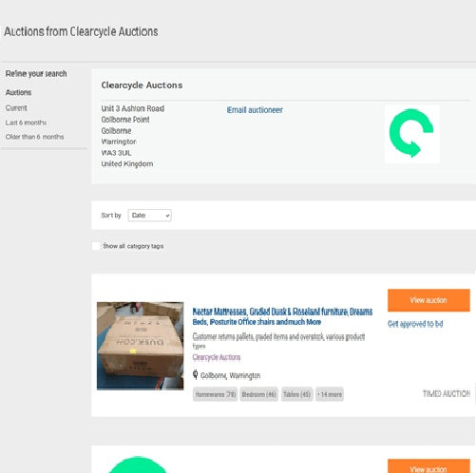Click the WA3 3UL postcode text
The height and width of the screenshot is (473, 476).
click(x=116, y=153)
